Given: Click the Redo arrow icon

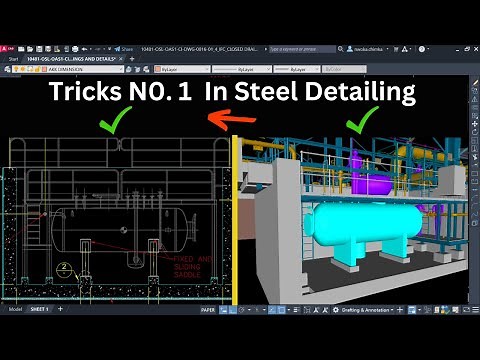Looking at the screenshot, I should pos(98,49).
